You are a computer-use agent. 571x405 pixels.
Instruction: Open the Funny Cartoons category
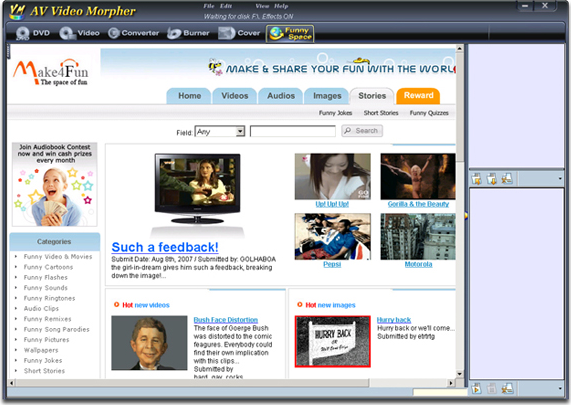(x=48, y=267)
